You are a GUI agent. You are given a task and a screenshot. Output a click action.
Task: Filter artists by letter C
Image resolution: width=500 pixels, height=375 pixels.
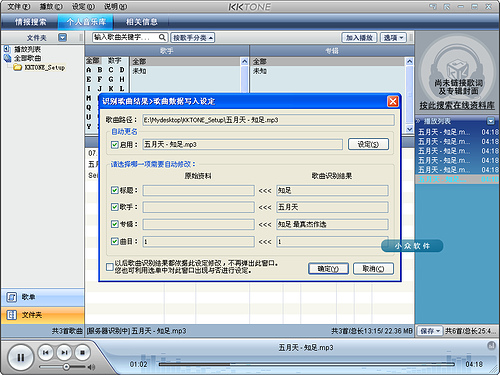pyautogui.click(x=111, y=70)
